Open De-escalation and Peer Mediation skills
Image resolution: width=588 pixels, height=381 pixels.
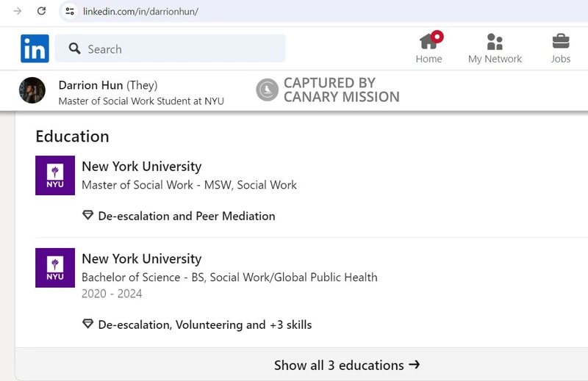[x=187, y=216]
